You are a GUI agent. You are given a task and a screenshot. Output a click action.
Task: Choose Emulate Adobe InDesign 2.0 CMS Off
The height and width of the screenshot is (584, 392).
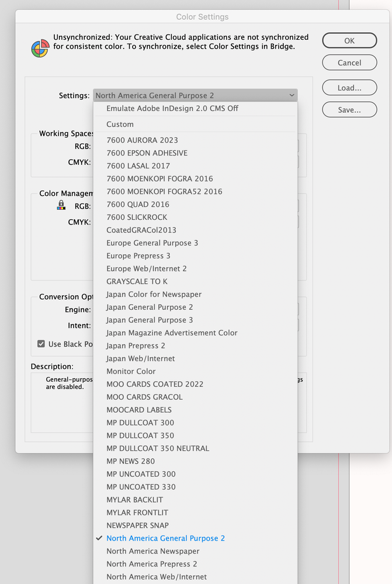[195, 108]
